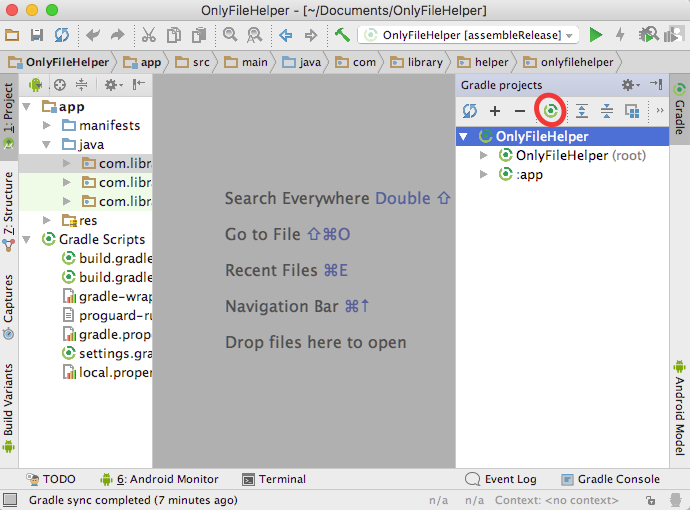
Task: Collapse the java folder node
Action: pos(46,144)
